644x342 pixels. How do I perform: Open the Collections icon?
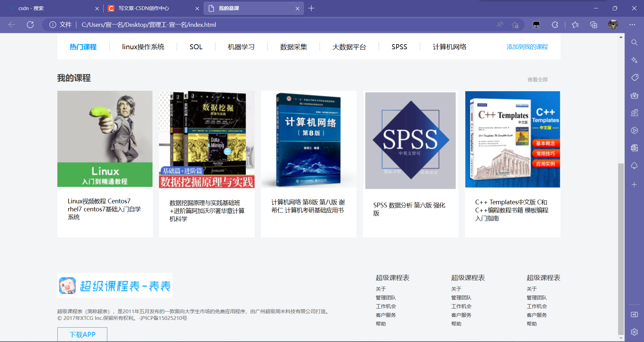594,24
